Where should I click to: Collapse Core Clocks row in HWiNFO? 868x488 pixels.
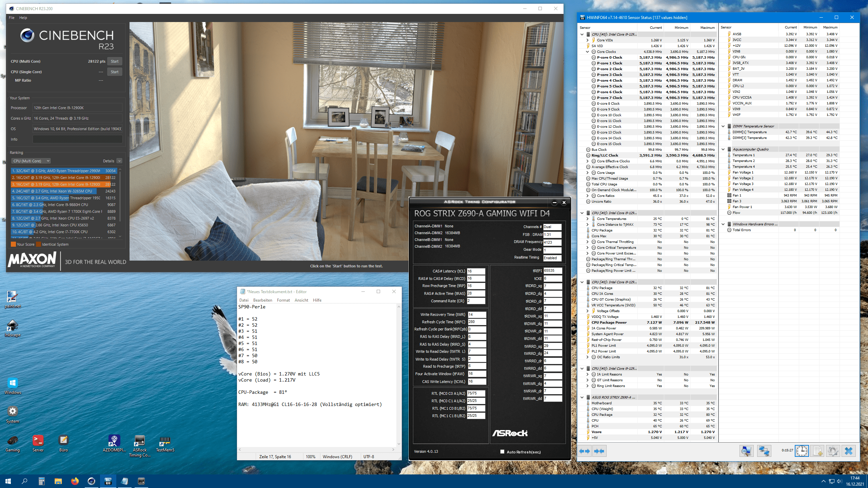(588, 52)
